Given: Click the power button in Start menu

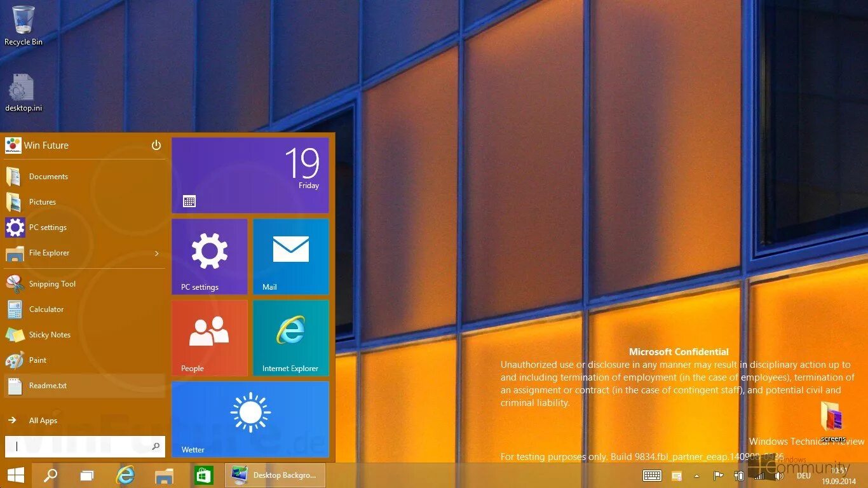Looking at the screenshot, I should 156,146.
